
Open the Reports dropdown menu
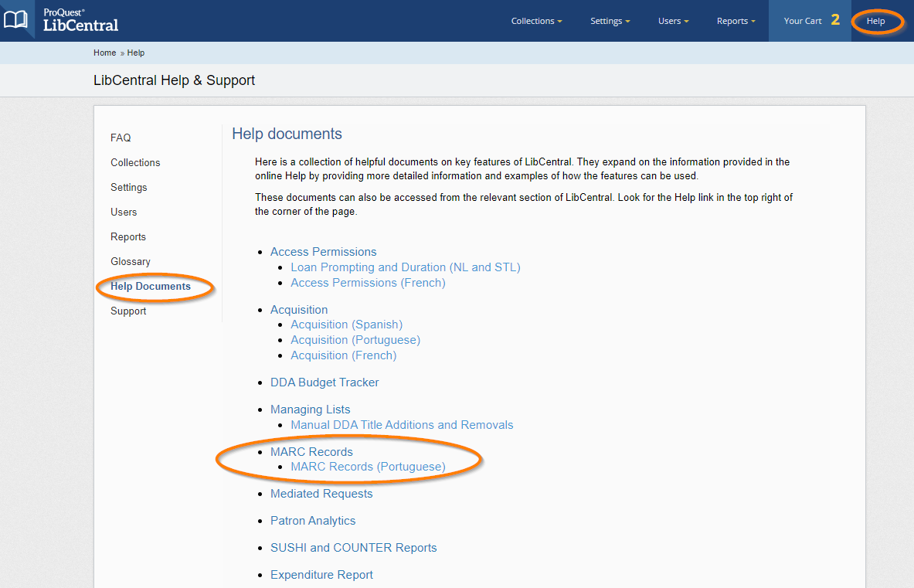pyautogui.click(x=736, y=21)
